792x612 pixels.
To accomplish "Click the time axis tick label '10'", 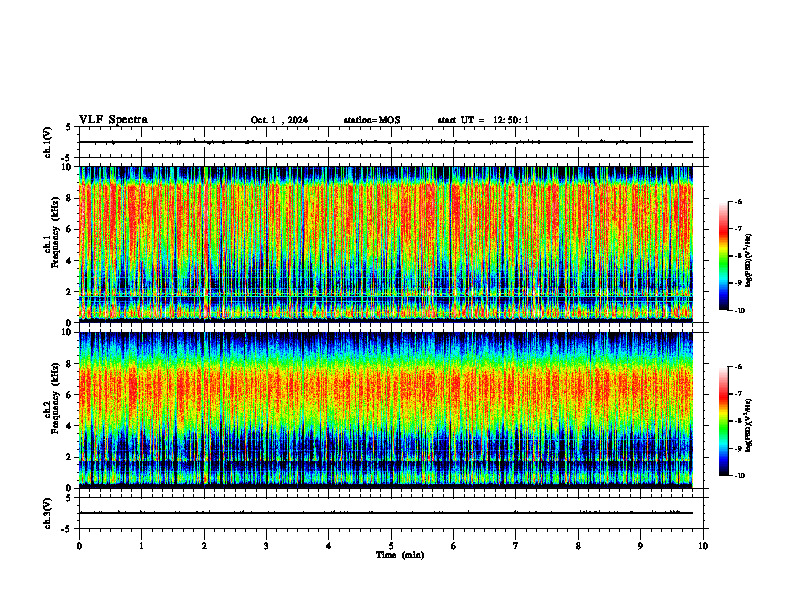I will pos(703,546).
